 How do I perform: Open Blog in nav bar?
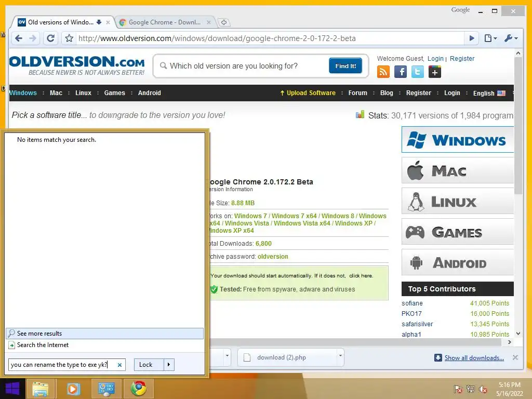(387, 92)
